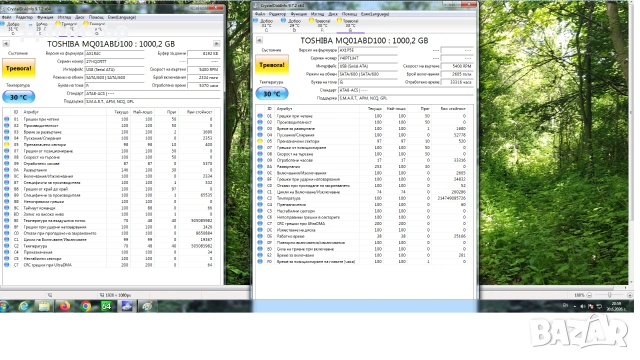The image size is (640, 360).
Task: Select the D: Добро disk tab in right window
Action: pos(294,24)
